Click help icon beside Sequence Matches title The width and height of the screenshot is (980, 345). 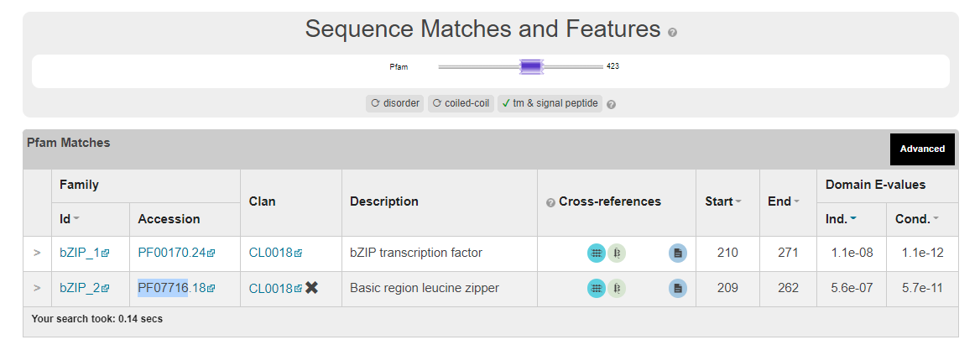tap(672, 33)
